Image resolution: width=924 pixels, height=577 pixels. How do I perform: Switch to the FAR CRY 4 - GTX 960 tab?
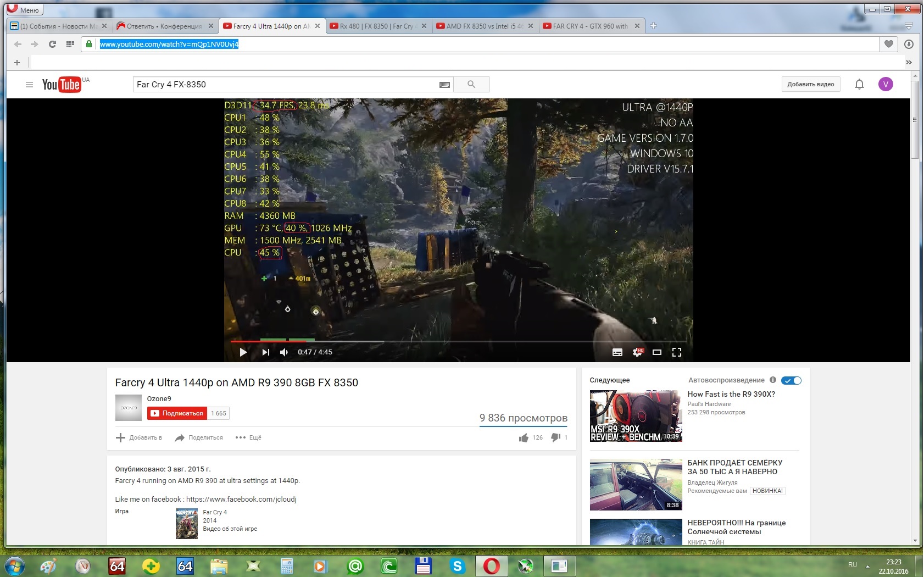[592, 26]
